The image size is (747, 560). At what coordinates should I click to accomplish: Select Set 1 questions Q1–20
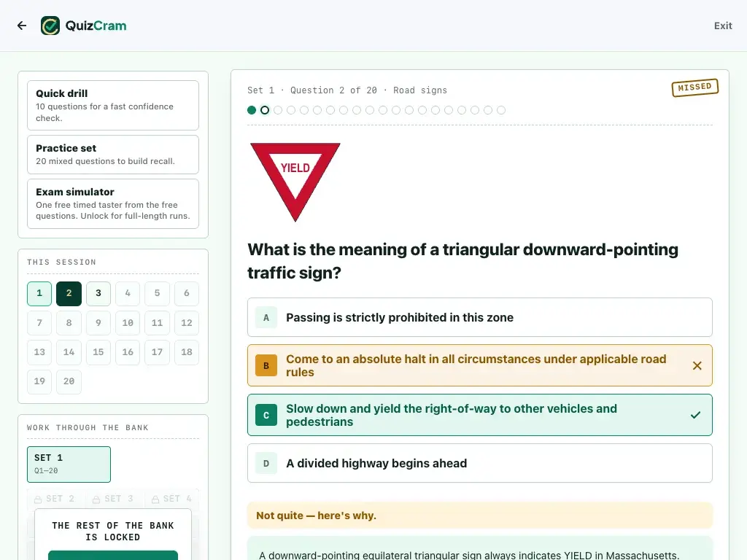tap(69, 464)
